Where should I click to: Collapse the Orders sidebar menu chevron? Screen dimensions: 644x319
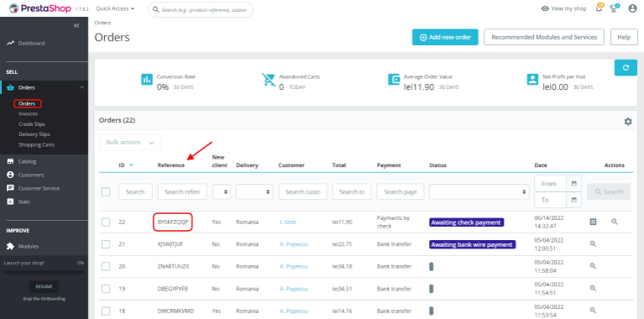point(81,87)
